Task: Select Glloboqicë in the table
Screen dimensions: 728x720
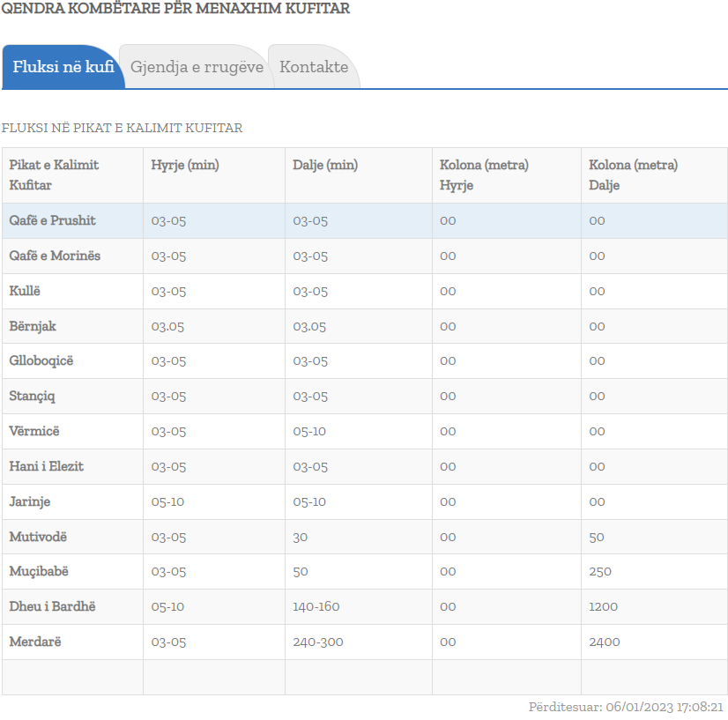Action: coord(42,360)
